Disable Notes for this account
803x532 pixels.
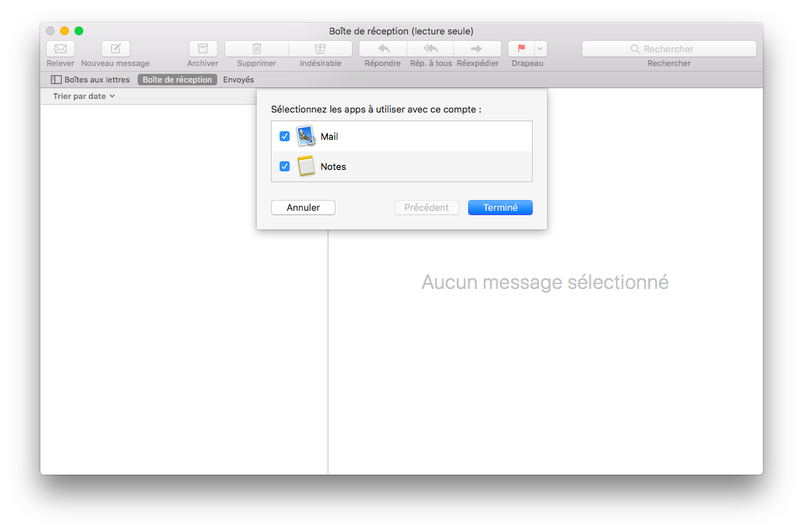pos(285,166)
